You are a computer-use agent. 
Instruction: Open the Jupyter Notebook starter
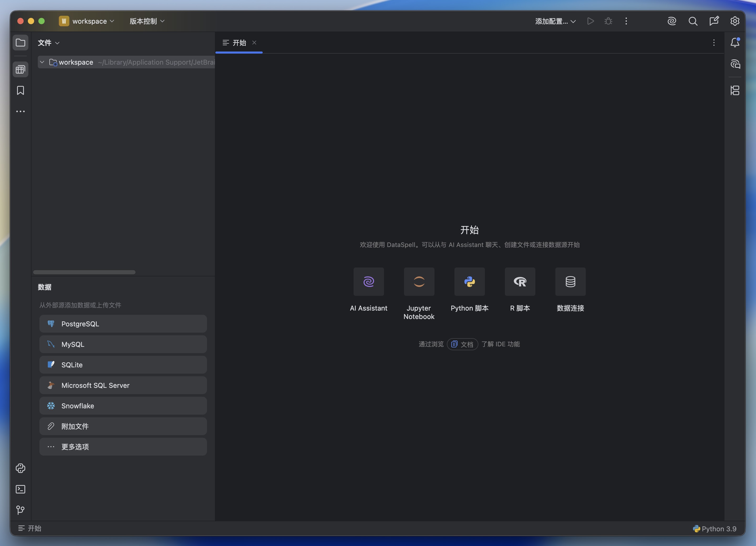point(419,282)
